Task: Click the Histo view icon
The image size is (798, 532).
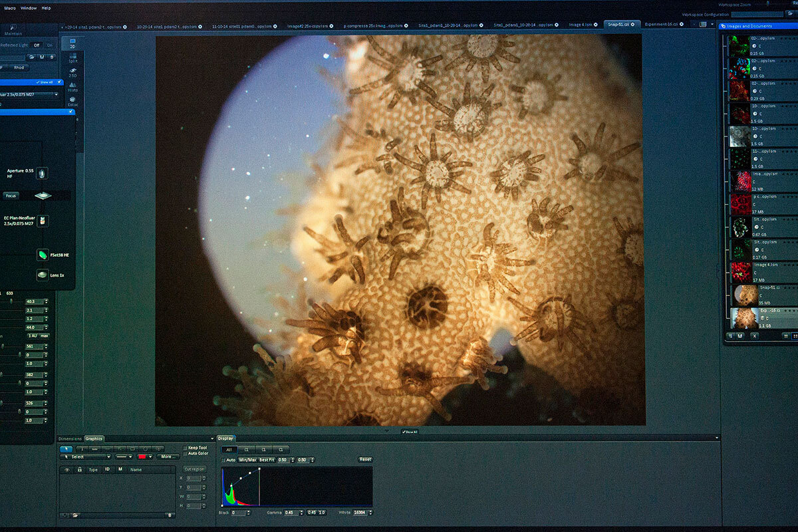Action: tap(72, 86)
